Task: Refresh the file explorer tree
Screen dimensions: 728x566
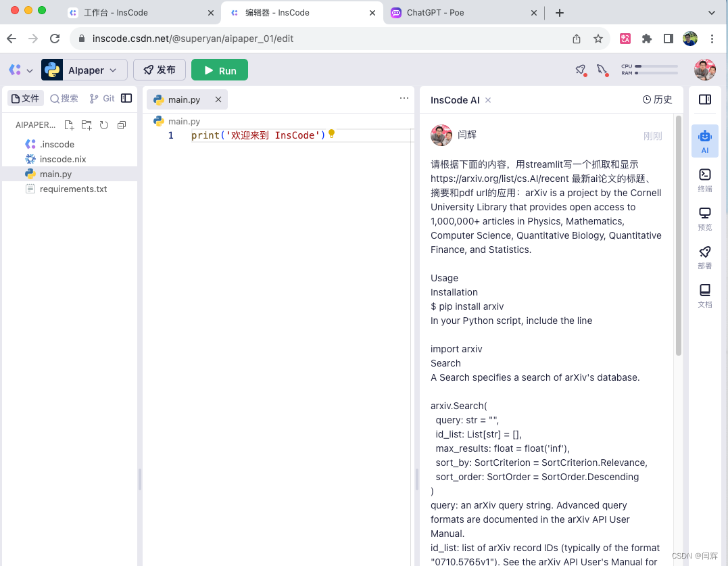Action: tap(104, 125)
